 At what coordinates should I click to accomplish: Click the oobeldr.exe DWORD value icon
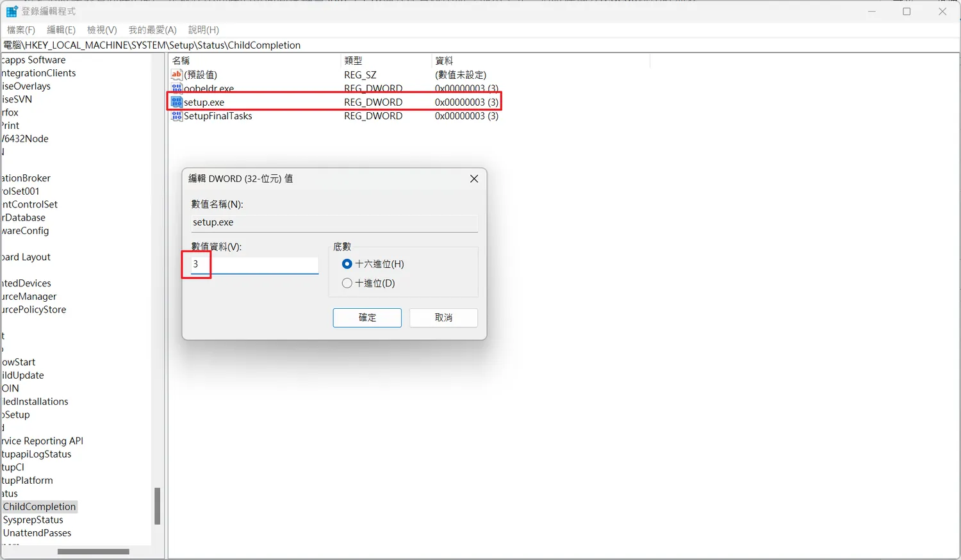pos(177,88)
